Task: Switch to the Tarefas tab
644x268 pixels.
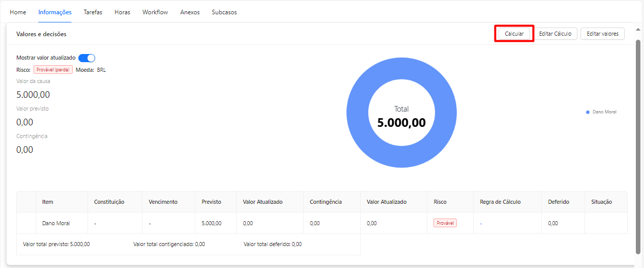Action: pos(93,12)
